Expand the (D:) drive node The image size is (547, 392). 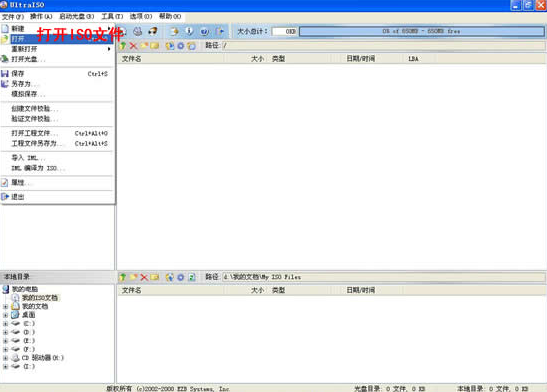tap(5, 332)
